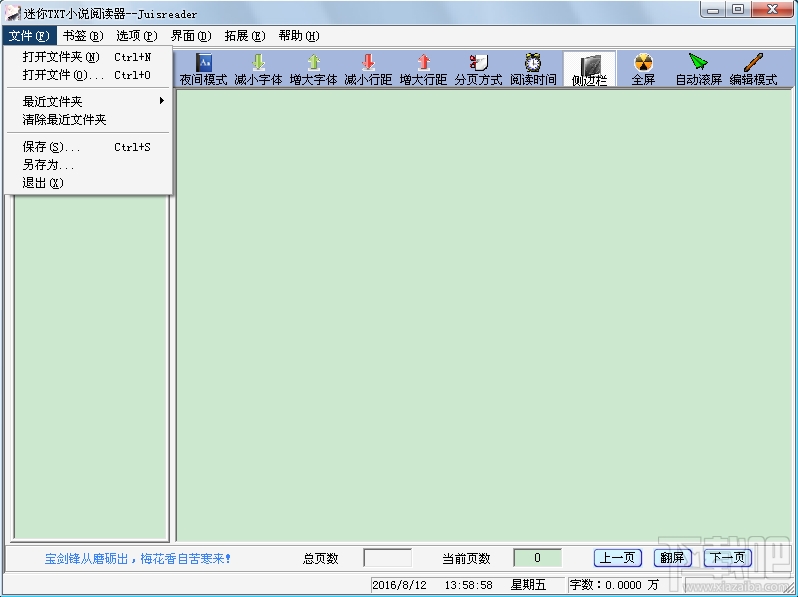This screenshot has height=597, width=798.
Task: Open the 选项(P) options menu
Action: [137, 36]
